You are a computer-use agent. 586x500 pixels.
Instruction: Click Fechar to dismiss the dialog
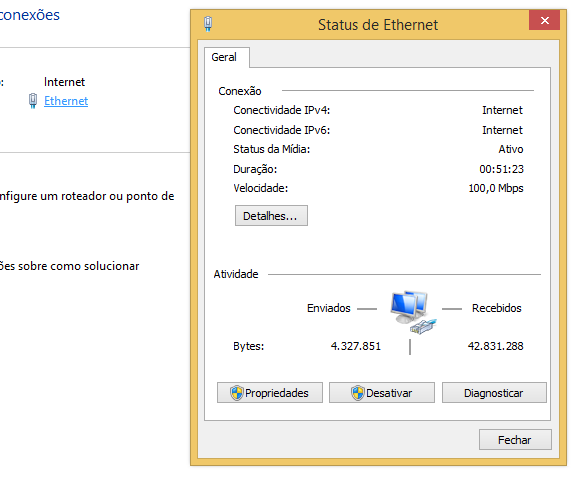click(x=515, y=439)
